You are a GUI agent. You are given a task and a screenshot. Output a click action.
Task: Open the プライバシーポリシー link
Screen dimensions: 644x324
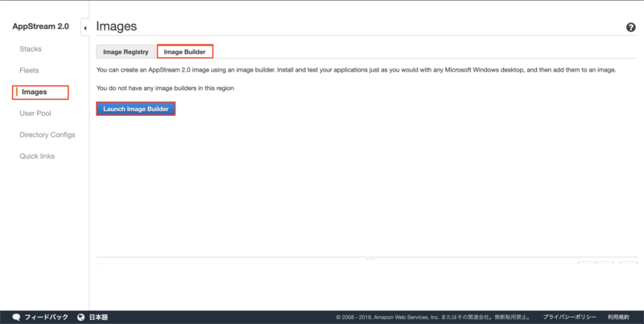click(x=570, y=317)
